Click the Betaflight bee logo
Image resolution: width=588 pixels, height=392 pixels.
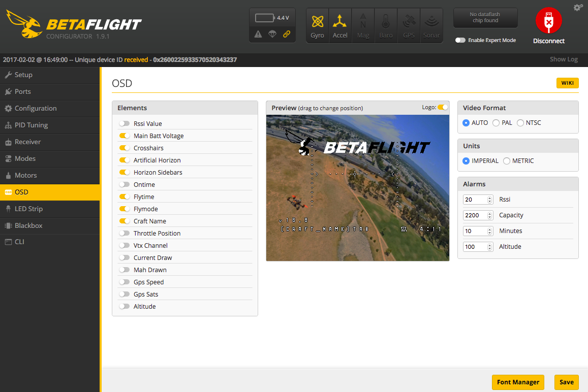tap(24, 24)
